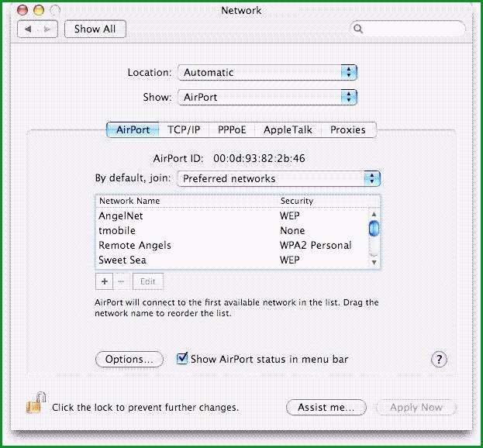Click the WPA2 Personal security value
Viewport: 483px width, 448px height.
point(316,245)
